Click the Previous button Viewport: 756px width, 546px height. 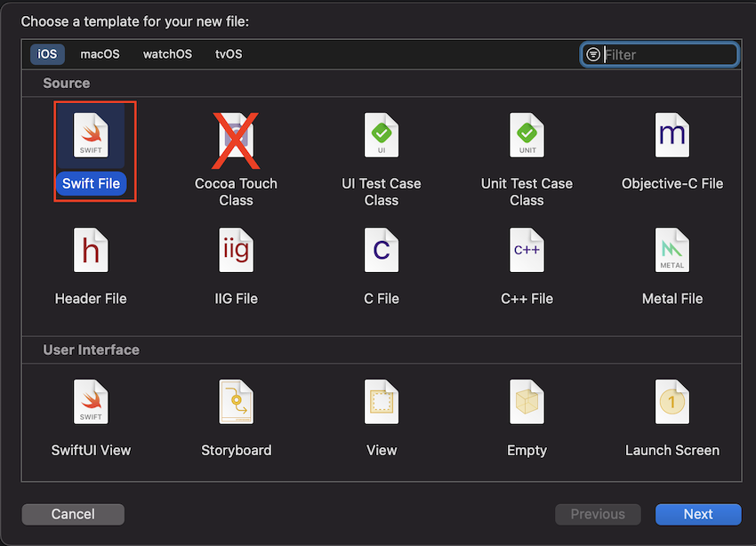pyautogui.click(x=598, y=514)
